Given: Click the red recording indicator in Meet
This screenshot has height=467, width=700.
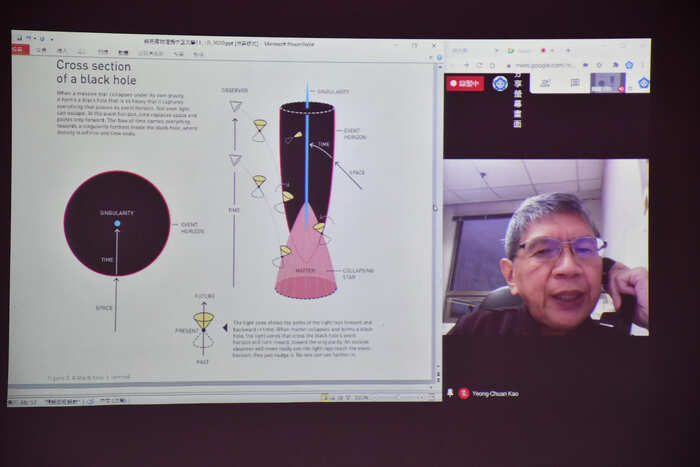Looking at the screenshot, I should (465, 83).
